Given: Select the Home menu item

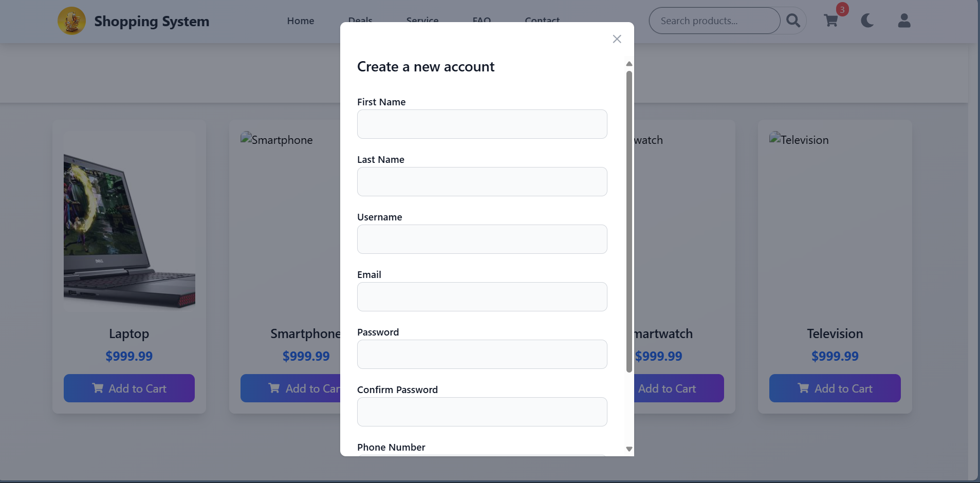Looking at the screenshot, I should coord(300,21).
